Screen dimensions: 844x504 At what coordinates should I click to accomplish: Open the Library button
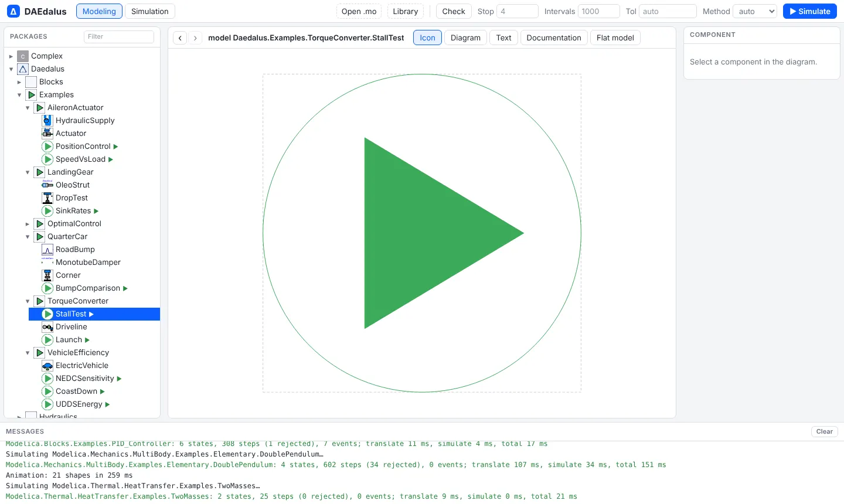pyautogui.click(x=406, y=11)
